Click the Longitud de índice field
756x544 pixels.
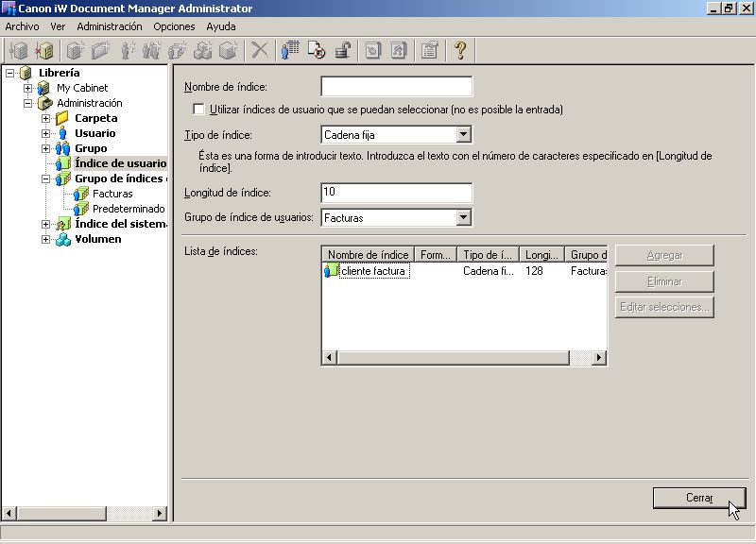[396, 193]
